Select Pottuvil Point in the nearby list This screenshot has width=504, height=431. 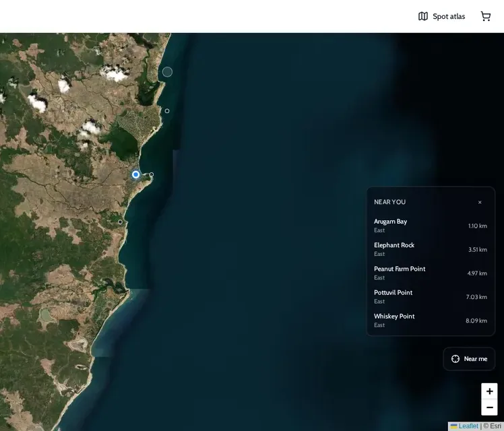click(431, 297)
